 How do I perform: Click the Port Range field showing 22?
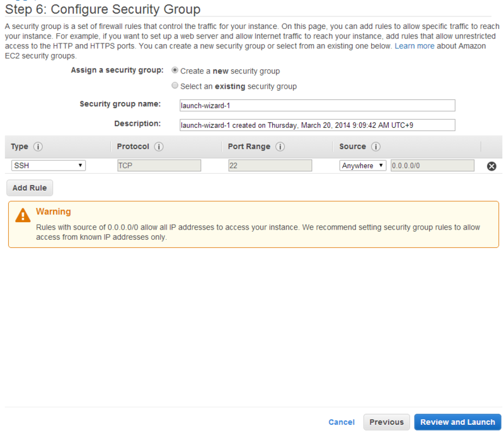[270, 166]
